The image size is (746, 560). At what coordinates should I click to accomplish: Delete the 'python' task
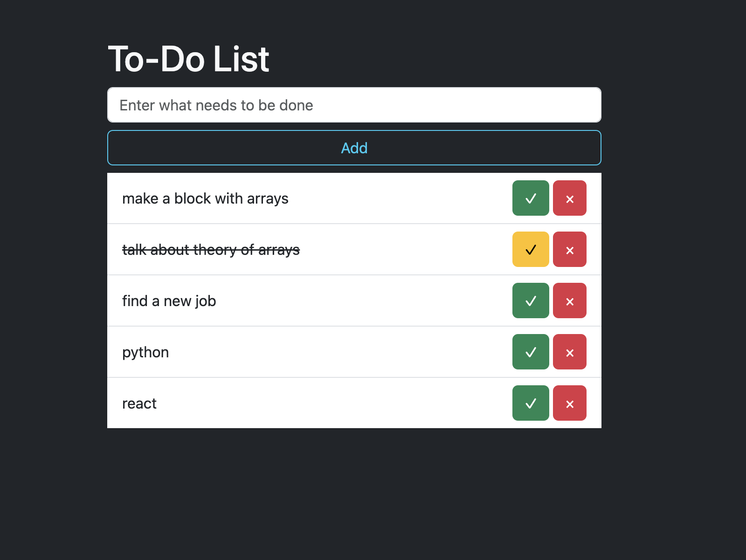pyautogui.click(x=569, y=352)
